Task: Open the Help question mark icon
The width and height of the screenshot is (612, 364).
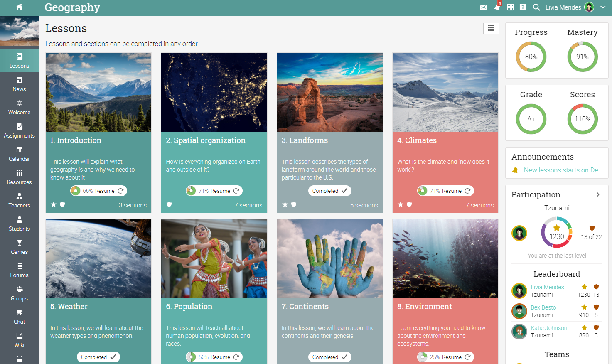Action: click(x=523, y=7)
